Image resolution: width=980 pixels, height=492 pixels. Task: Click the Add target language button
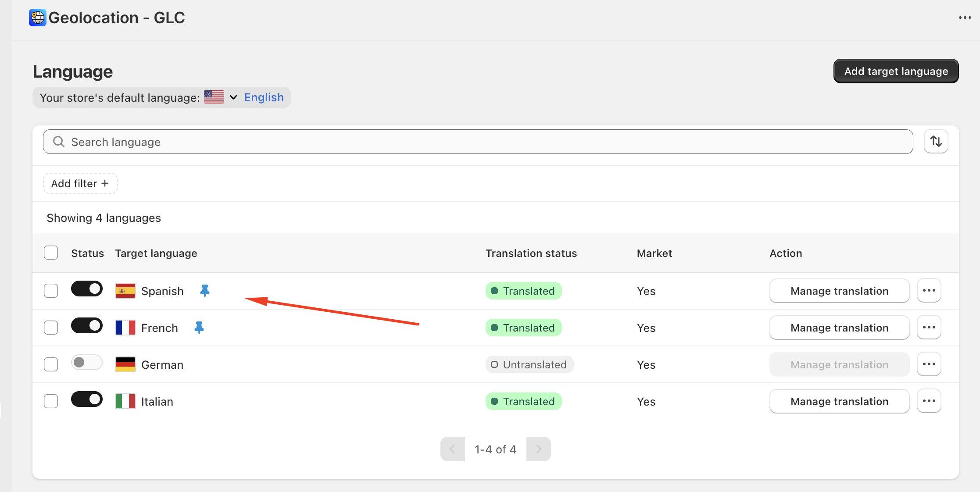click(896, 71)
